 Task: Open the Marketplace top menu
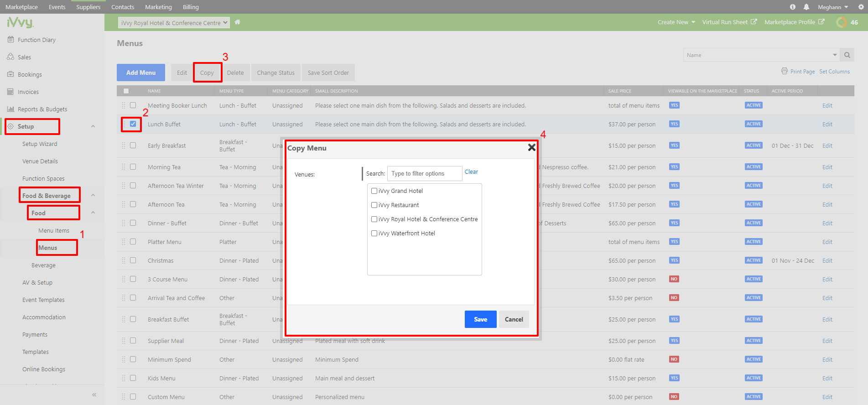(x=21, y=7)
